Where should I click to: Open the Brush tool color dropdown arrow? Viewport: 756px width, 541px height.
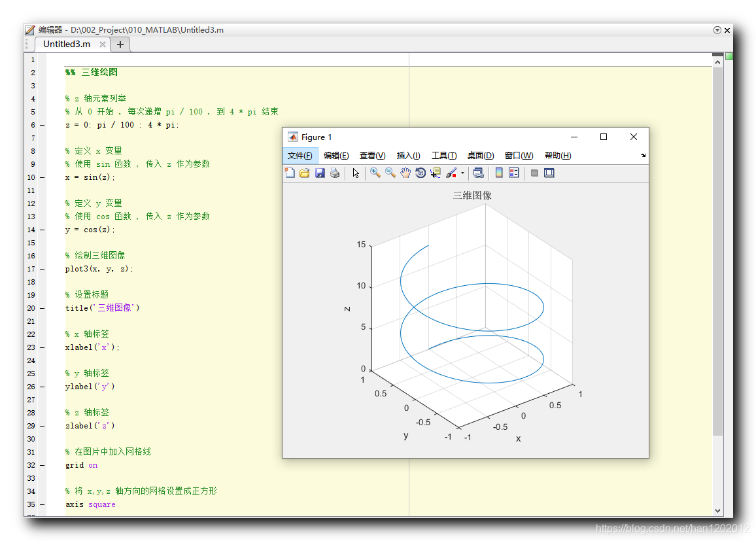[462, 173]
